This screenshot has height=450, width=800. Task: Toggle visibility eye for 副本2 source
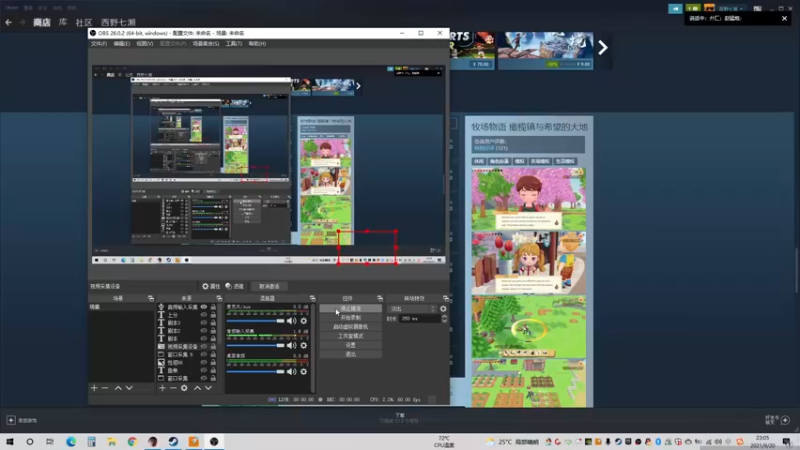pyautogui.click(x=204, y=331)
